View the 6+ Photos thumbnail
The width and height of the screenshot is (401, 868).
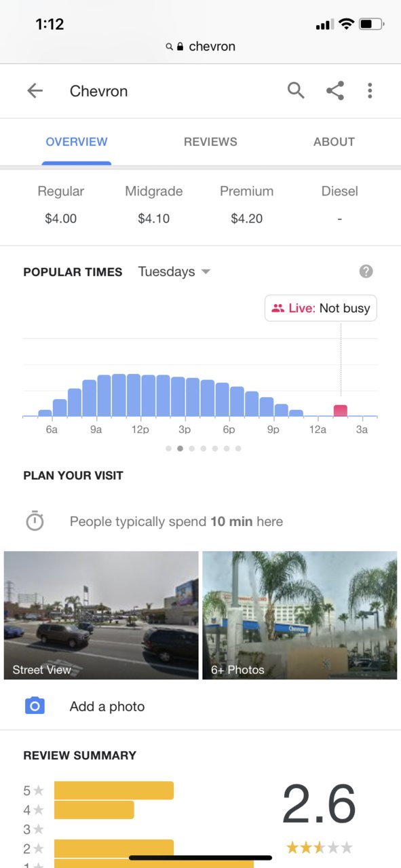click(299, 615)
